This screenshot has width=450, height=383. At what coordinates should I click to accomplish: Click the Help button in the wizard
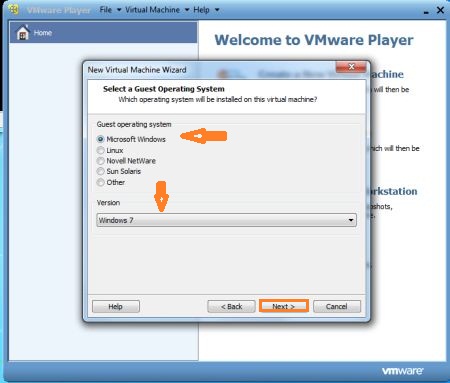click(116, 306)
